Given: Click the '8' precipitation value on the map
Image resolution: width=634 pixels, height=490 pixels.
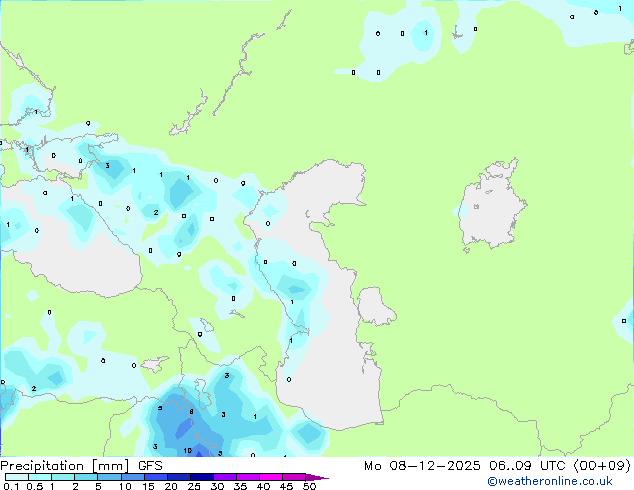Looking at the screenshot, I should [191, 412].
